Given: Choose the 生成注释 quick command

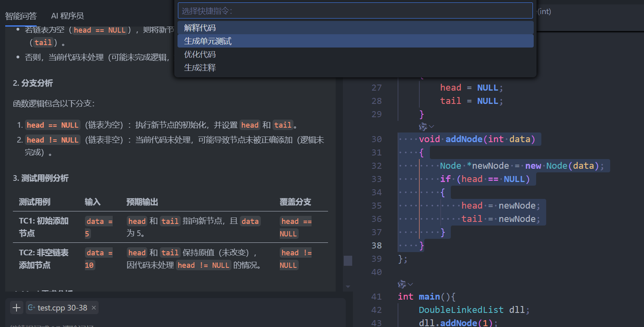Looking at the screenshot, I should [355, 68].
